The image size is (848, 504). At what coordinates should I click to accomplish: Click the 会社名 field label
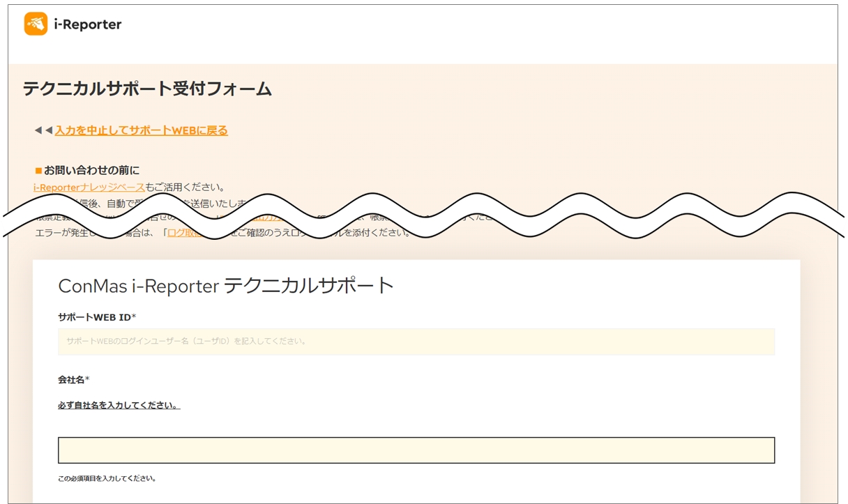[x=70, y=380]
